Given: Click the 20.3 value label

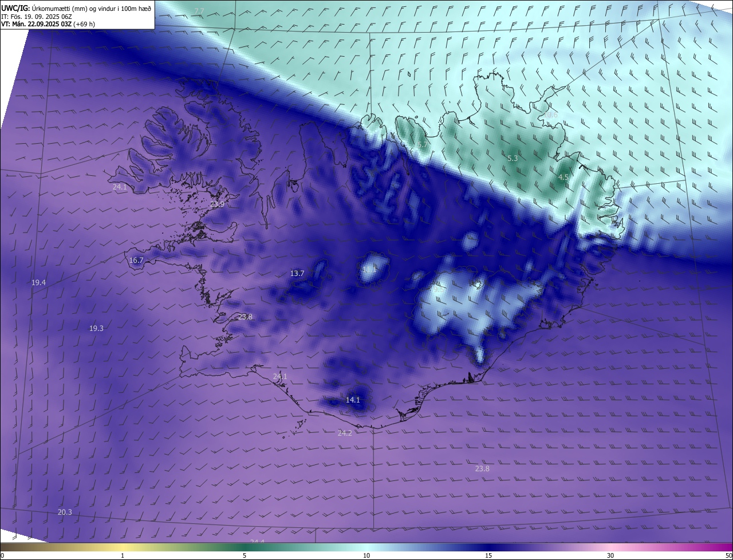Looking at the screenshot, I should [x=65, y=512].
